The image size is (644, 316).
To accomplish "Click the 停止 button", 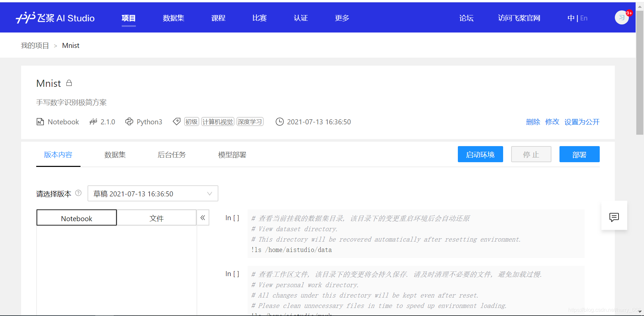I will click(531, 154).
